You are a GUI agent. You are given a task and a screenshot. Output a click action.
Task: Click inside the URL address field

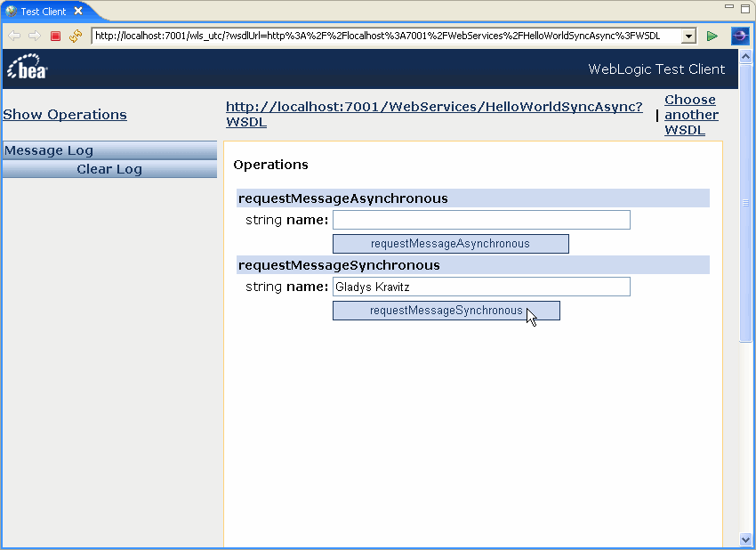tap(386, 36)
